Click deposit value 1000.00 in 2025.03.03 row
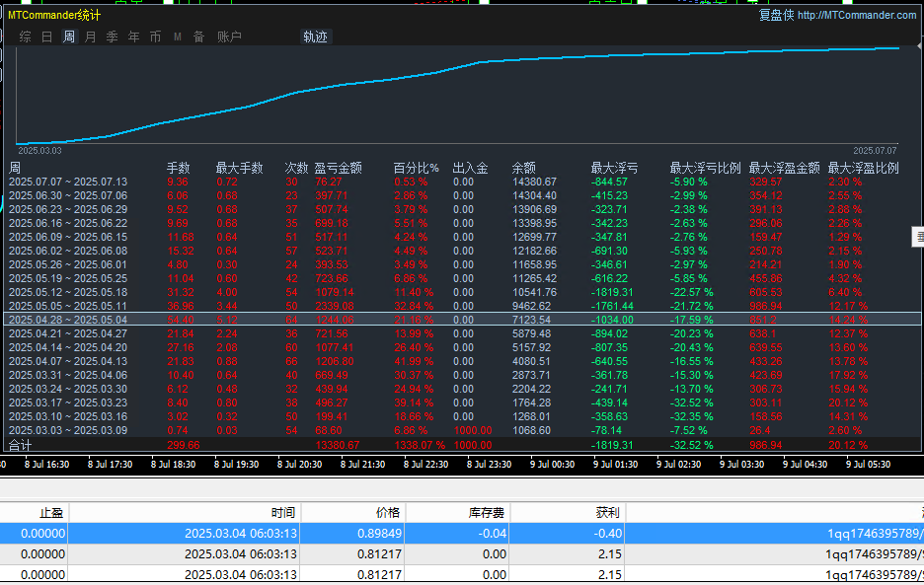This screenshot has height=585, width=924. coord(473,431)
